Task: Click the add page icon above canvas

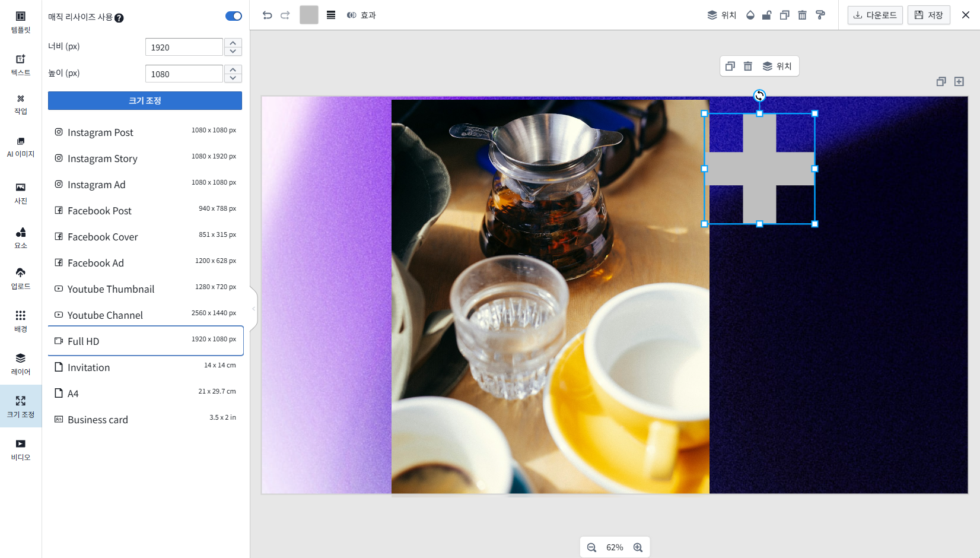Action: click(959, 82)
